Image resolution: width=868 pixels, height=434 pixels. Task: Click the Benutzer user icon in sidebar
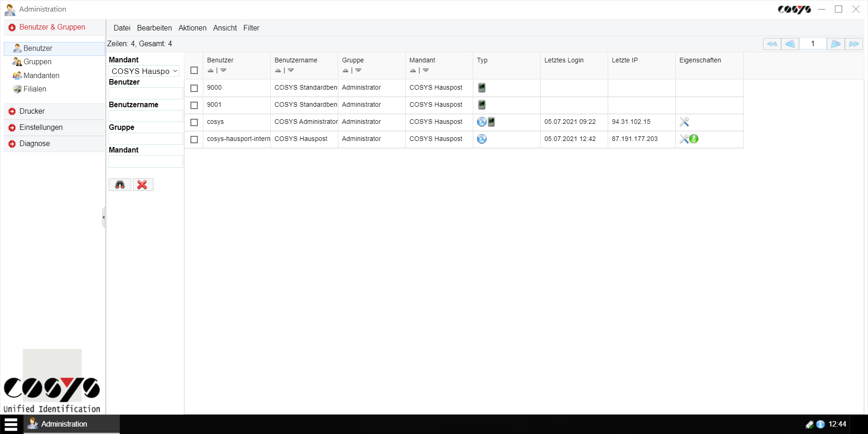click(18, 49)
